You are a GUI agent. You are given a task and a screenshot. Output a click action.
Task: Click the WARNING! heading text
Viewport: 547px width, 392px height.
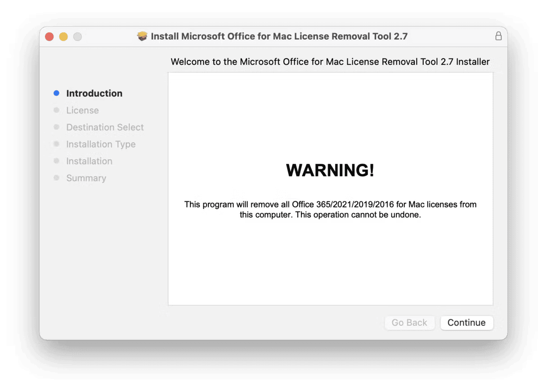[x=330, y=170]
